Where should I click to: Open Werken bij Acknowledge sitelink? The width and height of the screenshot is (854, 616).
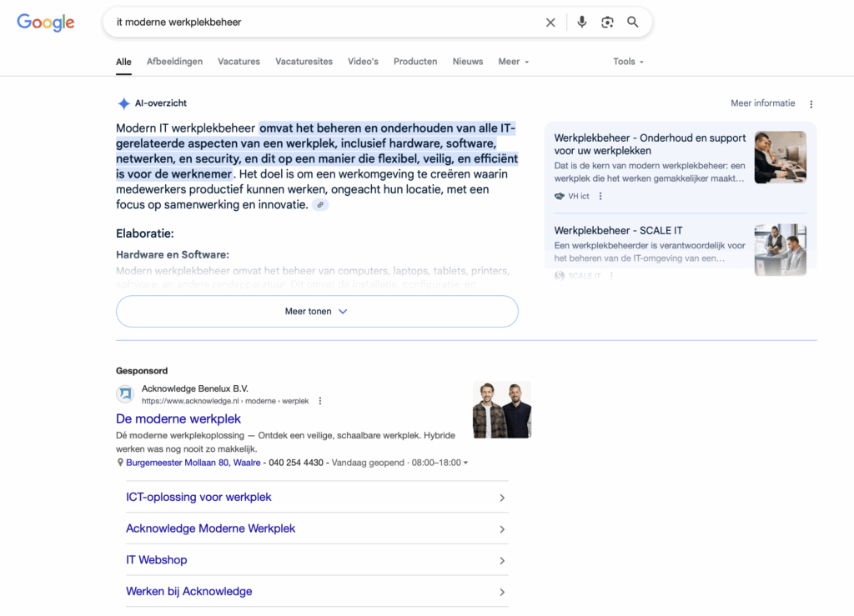[189, 592]
